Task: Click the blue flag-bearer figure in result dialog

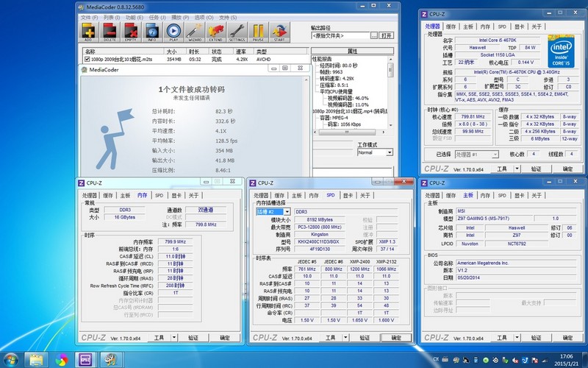Action: tap(114, 139)
